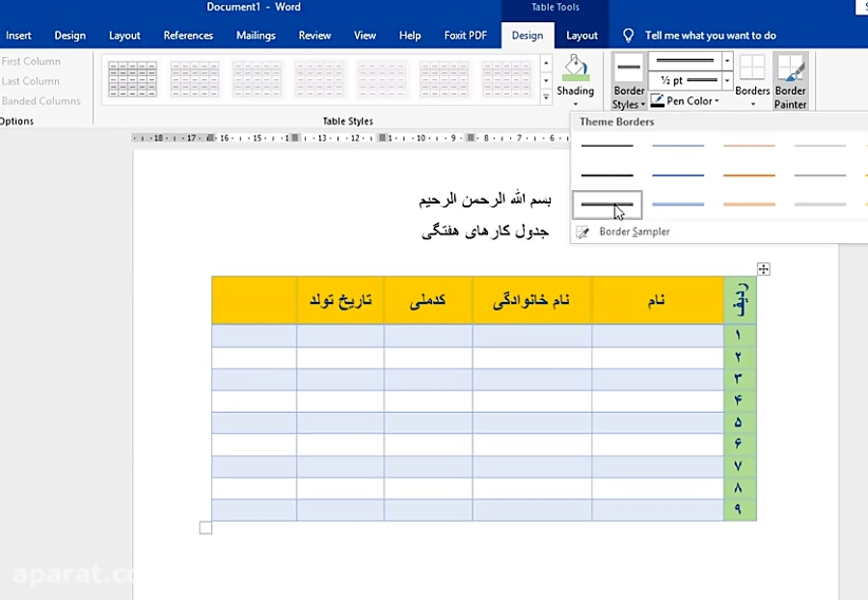Open the Help tab
This screenshot has height=600, width=868.
pos(410,36)
